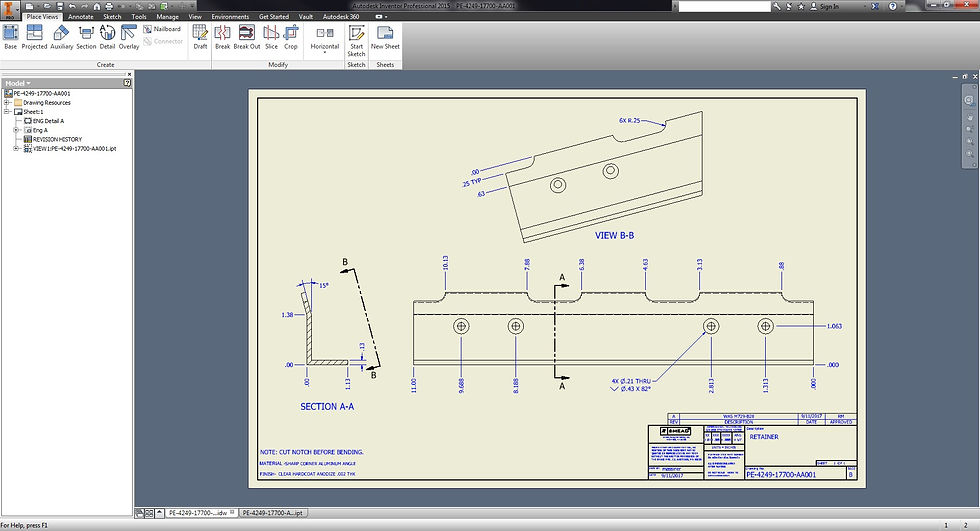Switch to PE-4249-17700 .ipt document tab
This screenshot has height=531, width=980.
pyautogui.click(x=272, y=513)
